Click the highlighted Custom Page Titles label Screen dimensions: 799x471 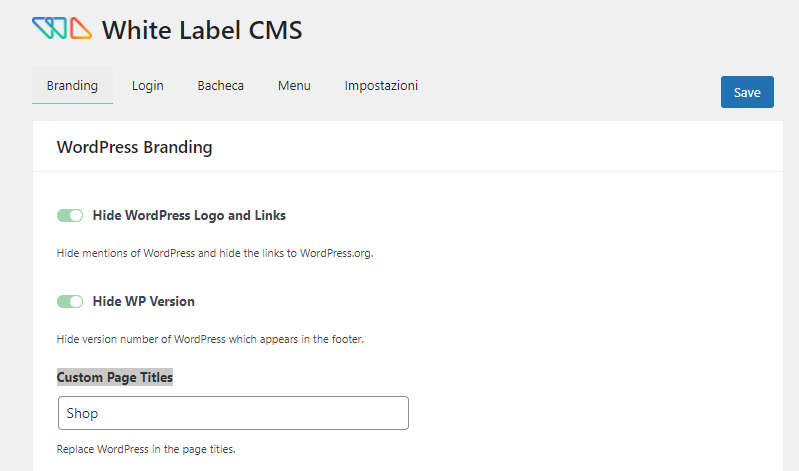tap(114, 377)
